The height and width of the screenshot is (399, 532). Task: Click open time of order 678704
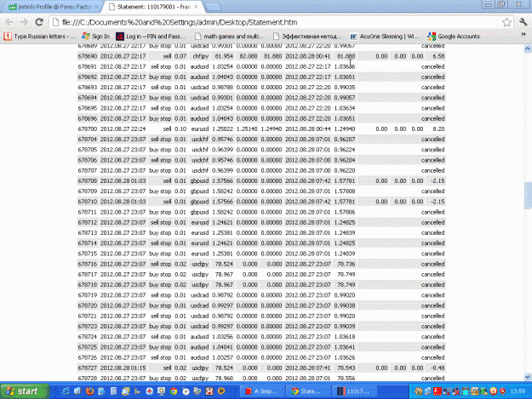[x=123, y=140]
